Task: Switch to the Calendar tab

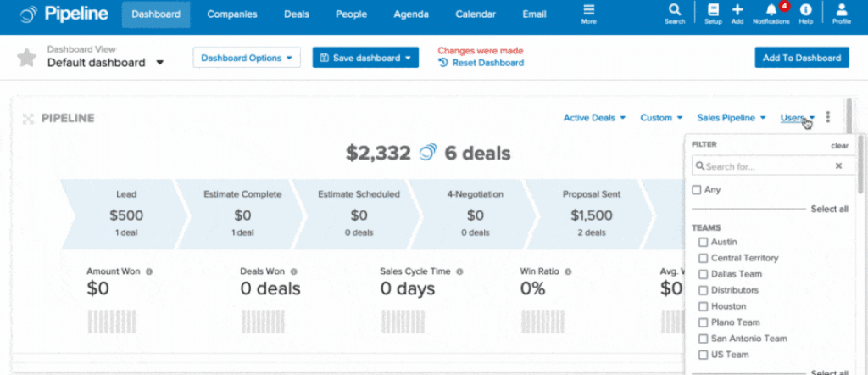Action: click(x=476, y=14)
